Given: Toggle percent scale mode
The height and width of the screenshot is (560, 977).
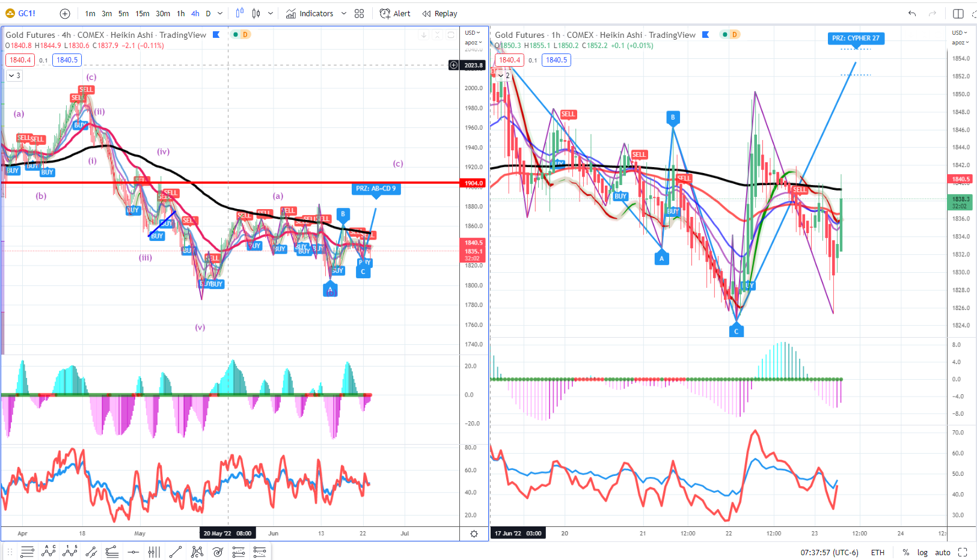Looking at the screenshot, I should [x=905, y=552].
